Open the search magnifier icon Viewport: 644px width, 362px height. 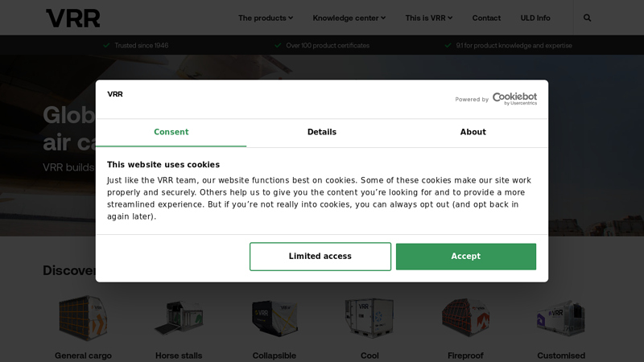coord(588,18)
